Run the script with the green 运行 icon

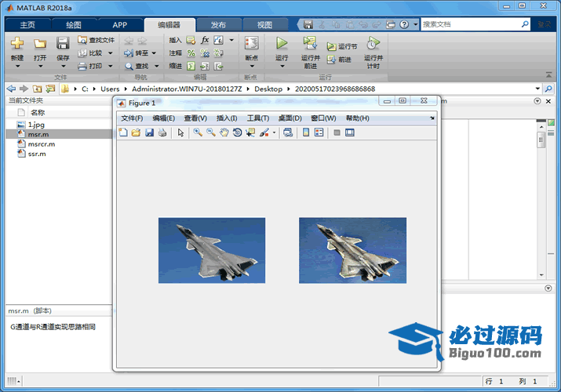[282, 44]
